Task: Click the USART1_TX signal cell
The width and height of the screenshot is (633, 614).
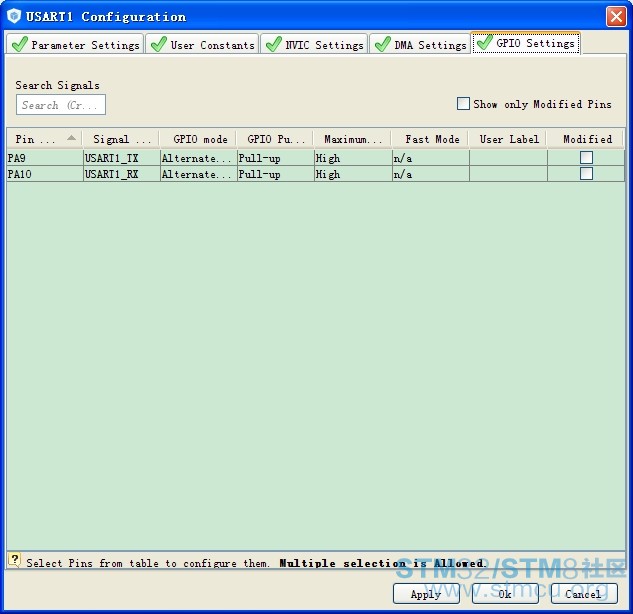Action: click(x=121, y=158)
